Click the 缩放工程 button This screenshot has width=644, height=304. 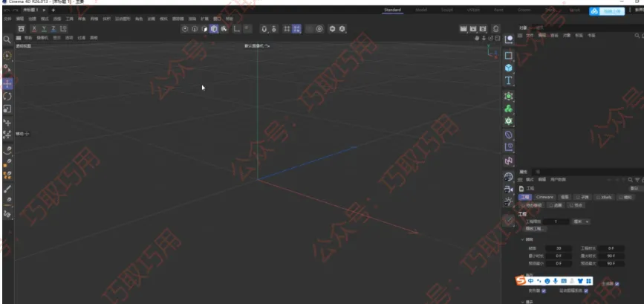point(534,228)
